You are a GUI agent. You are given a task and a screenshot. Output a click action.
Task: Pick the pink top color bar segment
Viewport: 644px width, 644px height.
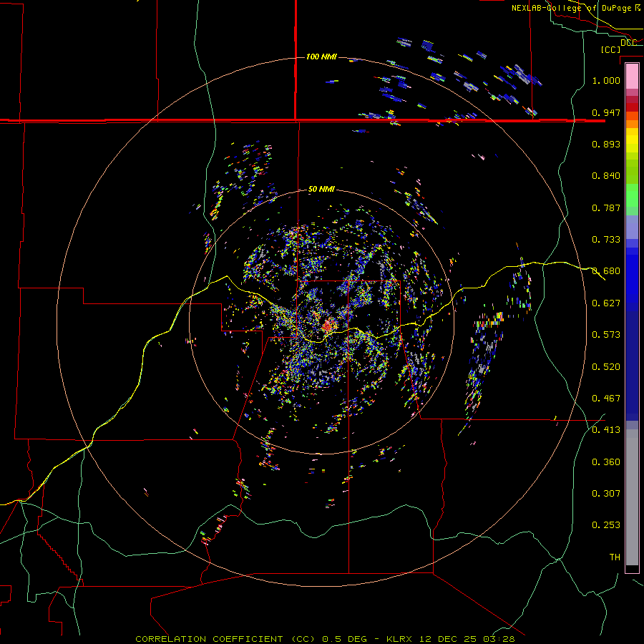632,77
